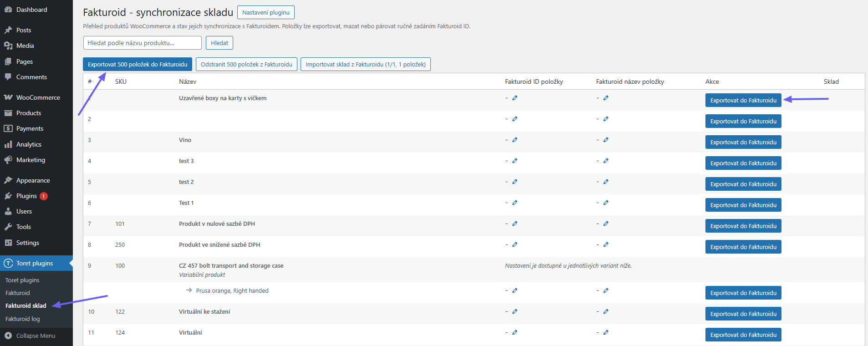Open the Marketing menu

(31, 160)
